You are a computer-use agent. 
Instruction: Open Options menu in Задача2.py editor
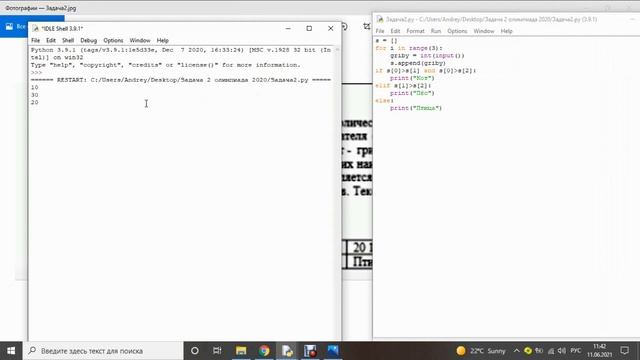tap(457, 31)
